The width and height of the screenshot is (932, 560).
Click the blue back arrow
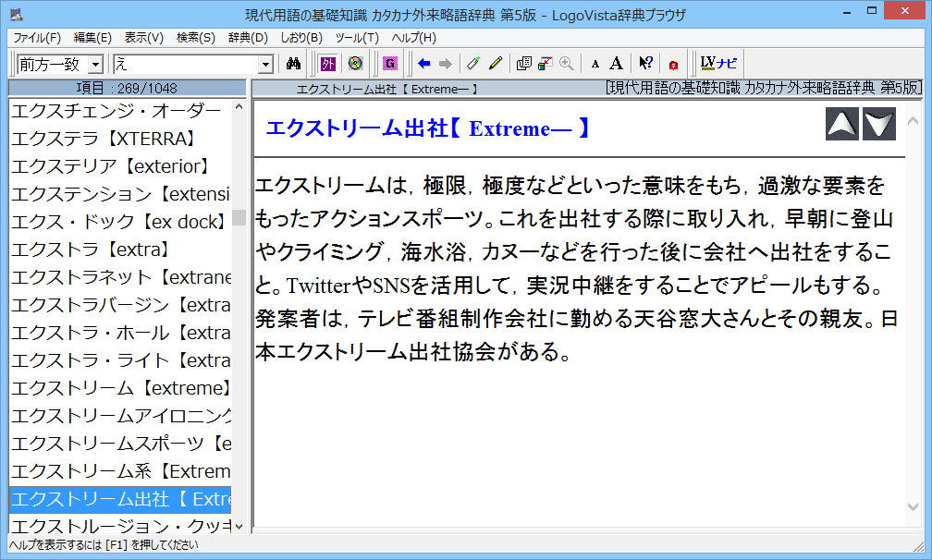pos(424,64)
